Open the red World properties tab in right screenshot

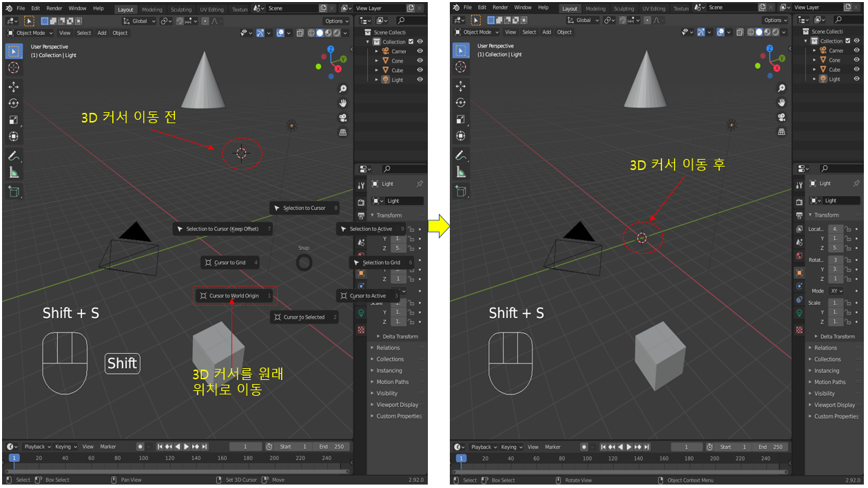pyautogui.click(x=799, y=255)
